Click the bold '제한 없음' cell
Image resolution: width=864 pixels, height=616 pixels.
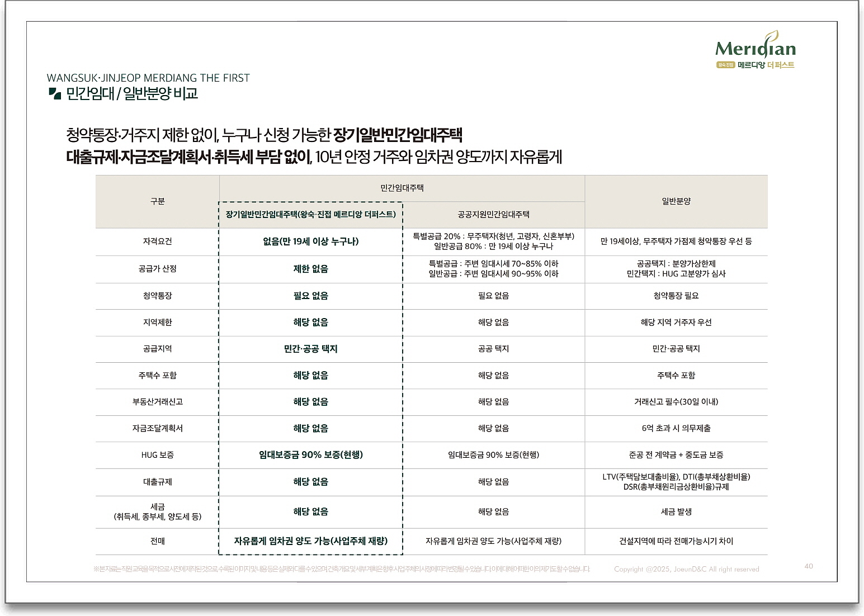tap(311, 269)
